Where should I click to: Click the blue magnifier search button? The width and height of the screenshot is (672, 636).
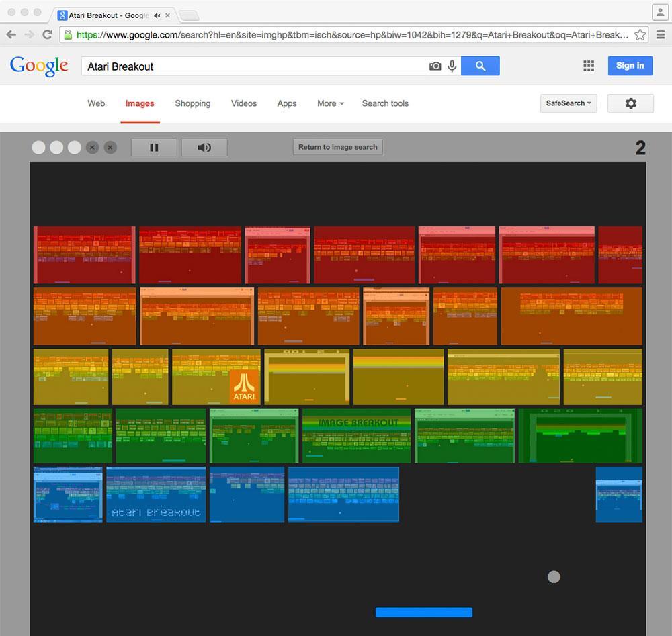[480, 66]
